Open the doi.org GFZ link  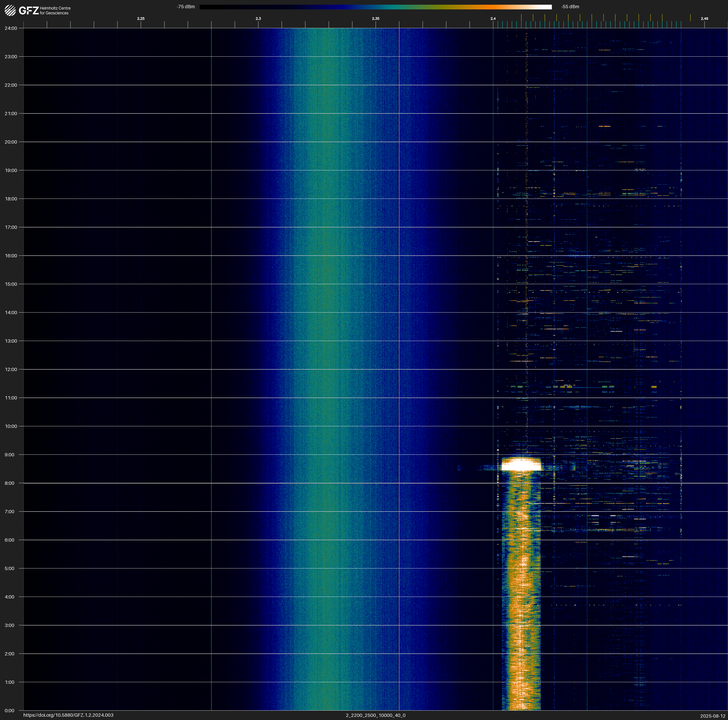click(68, 715)
